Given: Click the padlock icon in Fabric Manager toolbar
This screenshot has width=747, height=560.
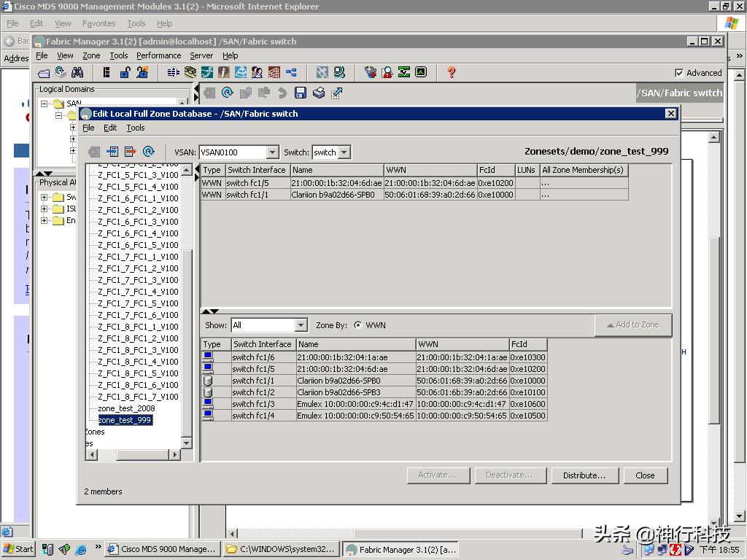Looking at the screenshot, I should [125, 72].
